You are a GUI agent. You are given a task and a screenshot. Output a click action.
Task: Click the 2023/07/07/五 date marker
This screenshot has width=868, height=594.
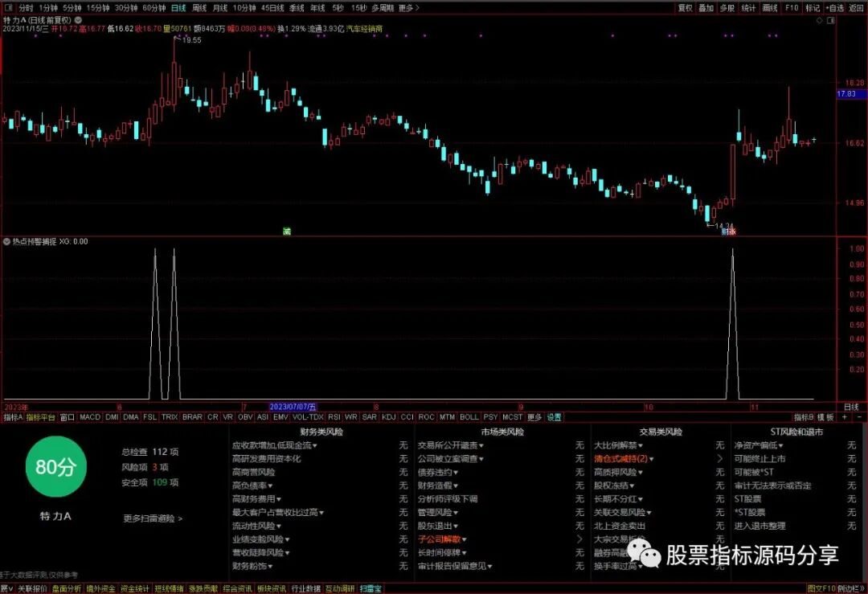[x=293, y=407]
